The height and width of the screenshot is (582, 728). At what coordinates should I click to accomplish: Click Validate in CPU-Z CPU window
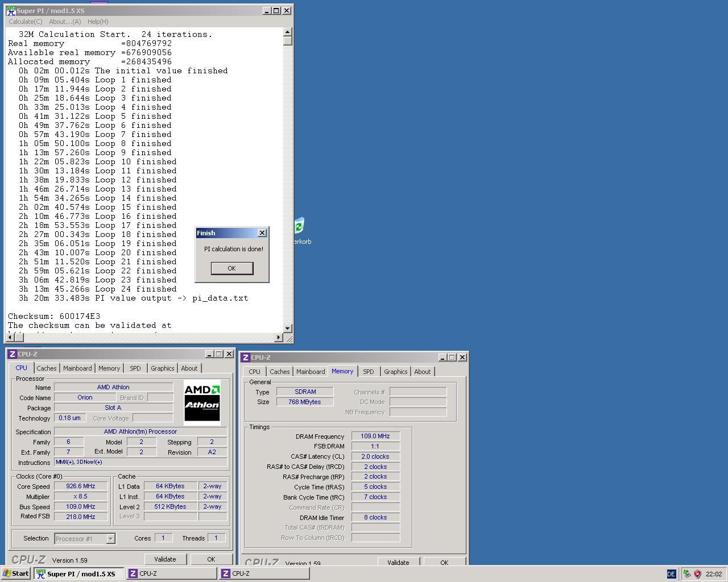click(165, 559)
